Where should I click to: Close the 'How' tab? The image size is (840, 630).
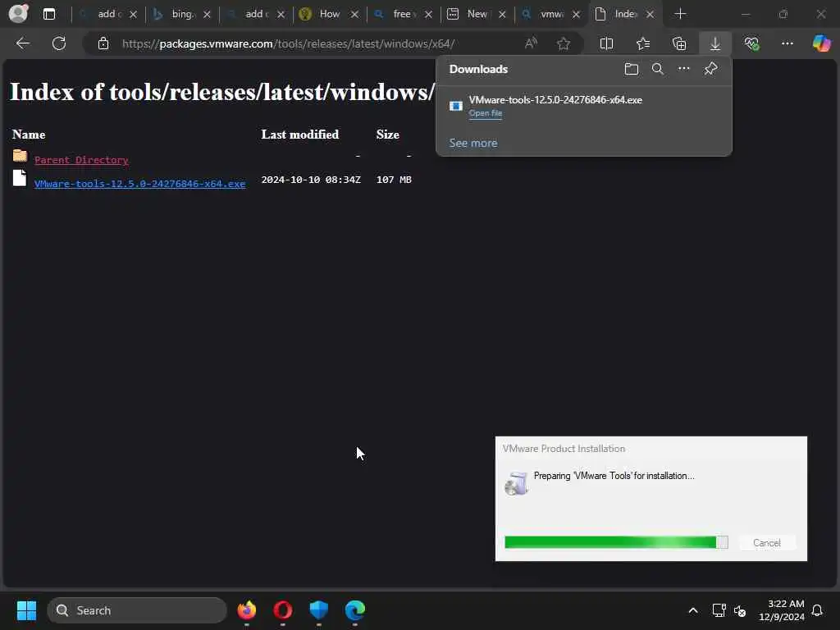(x=354, y=15)
